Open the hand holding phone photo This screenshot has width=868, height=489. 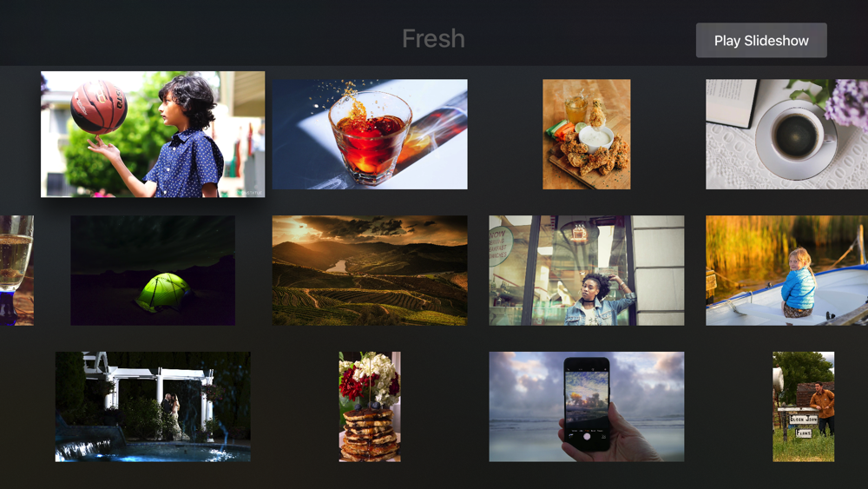point(586,406)
